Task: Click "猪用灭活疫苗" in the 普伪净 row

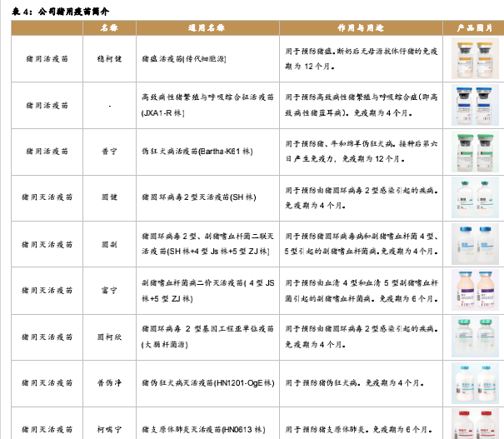Action: (47, 383)
